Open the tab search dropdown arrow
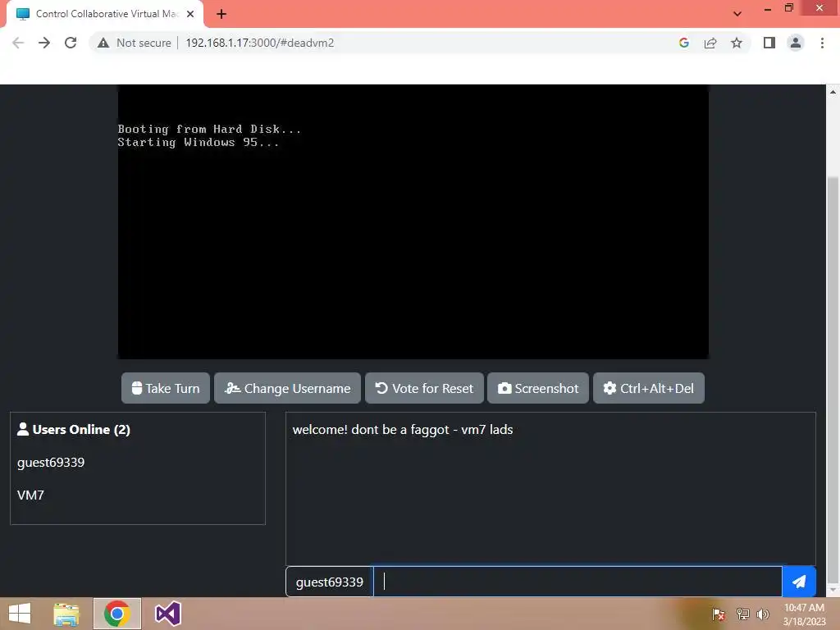 point(737,14)
